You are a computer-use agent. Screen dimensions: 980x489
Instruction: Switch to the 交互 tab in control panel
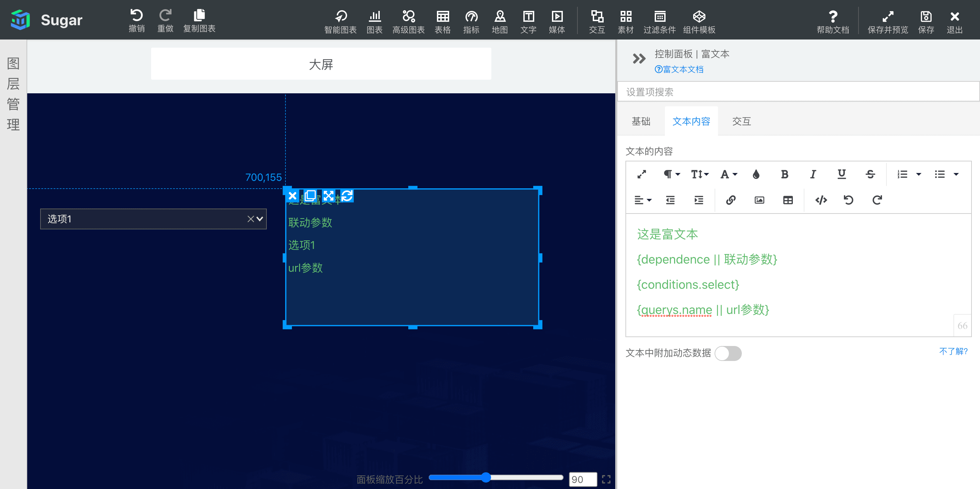741,121
